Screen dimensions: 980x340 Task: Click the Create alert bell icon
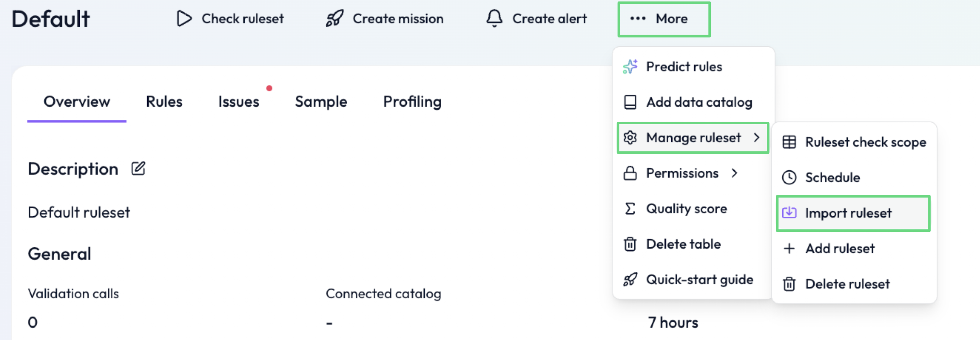pos(494,19)
